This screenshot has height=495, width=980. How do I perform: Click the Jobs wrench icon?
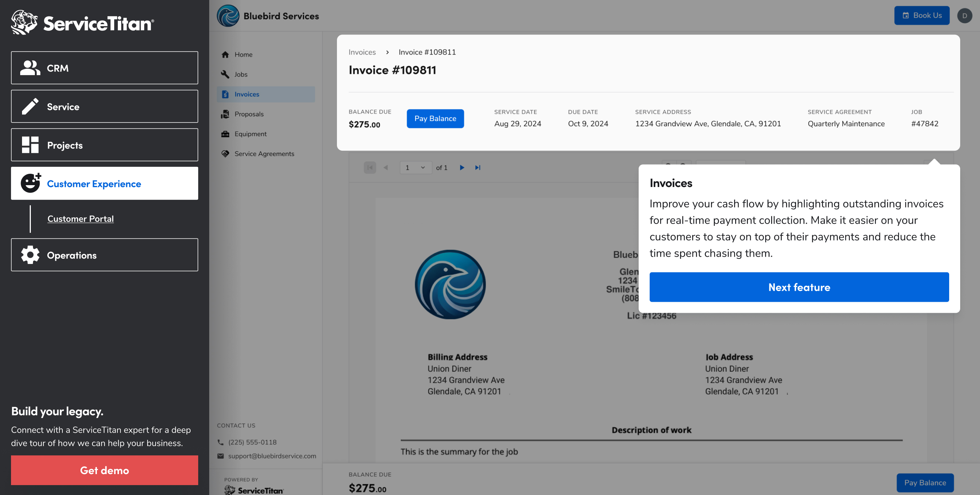pos(225,74)
